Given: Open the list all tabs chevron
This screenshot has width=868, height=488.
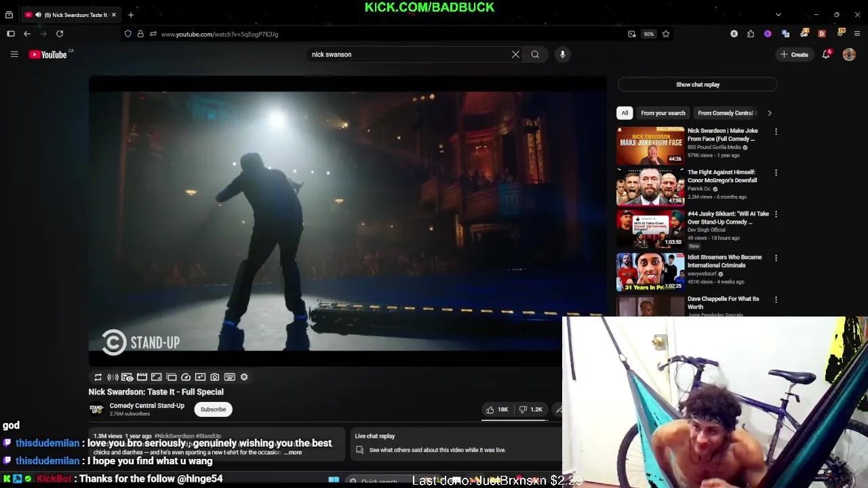Looking at the screenshot, I should click(x=778, y=15).
